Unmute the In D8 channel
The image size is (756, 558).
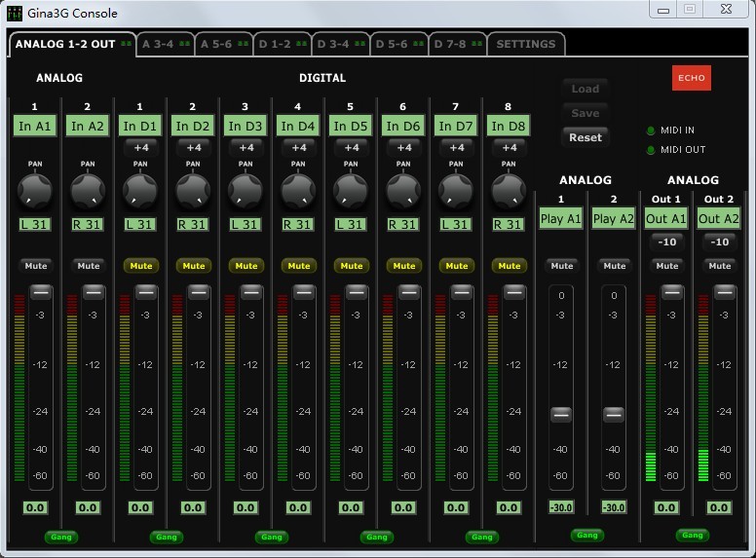(510, 266)
